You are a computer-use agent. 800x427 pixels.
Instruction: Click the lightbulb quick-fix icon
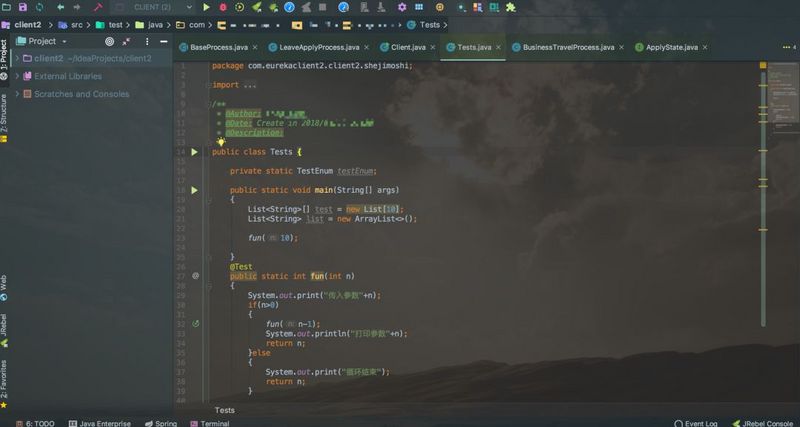coord(221,141)
